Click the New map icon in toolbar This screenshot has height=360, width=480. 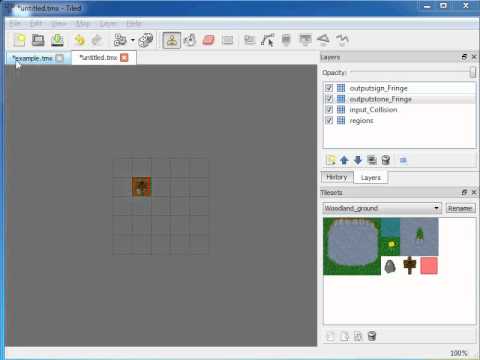point(20,40)
